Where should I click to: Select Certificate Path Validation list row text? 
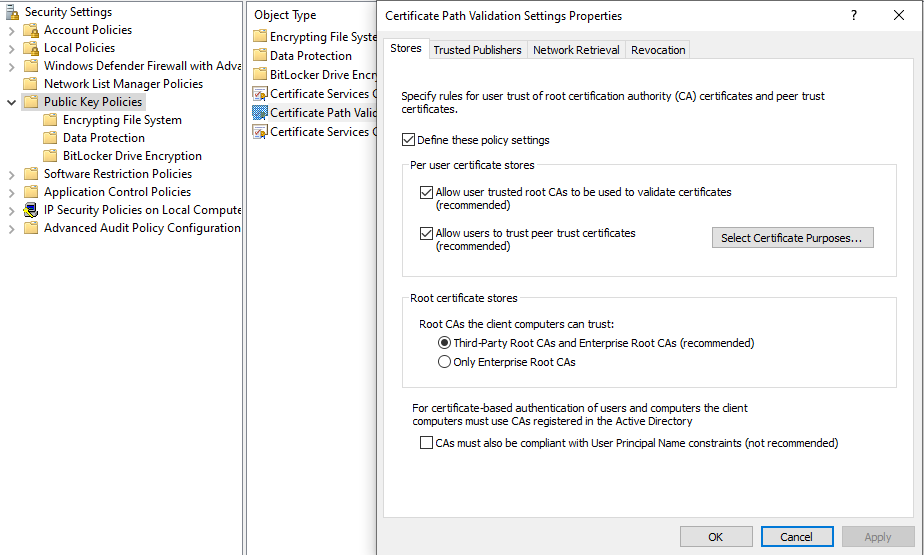323,113
